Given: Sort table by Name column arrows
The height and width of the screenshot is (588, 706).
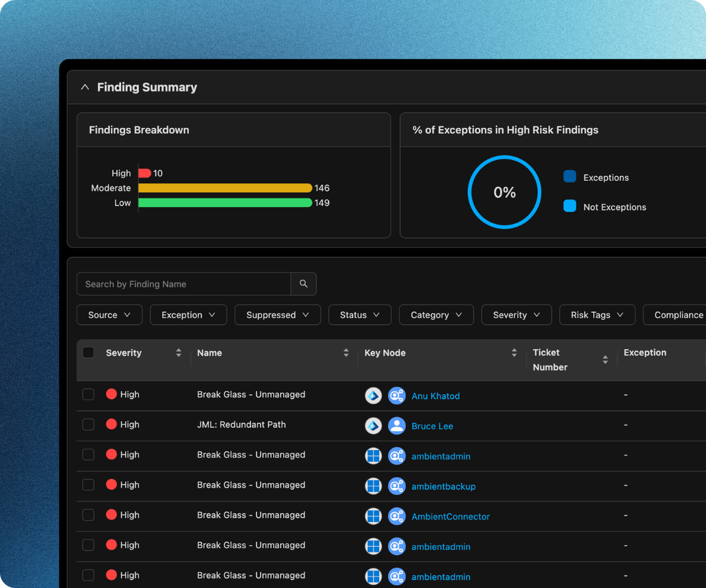Looking at the screenshot, I should [x=346, y=352].
